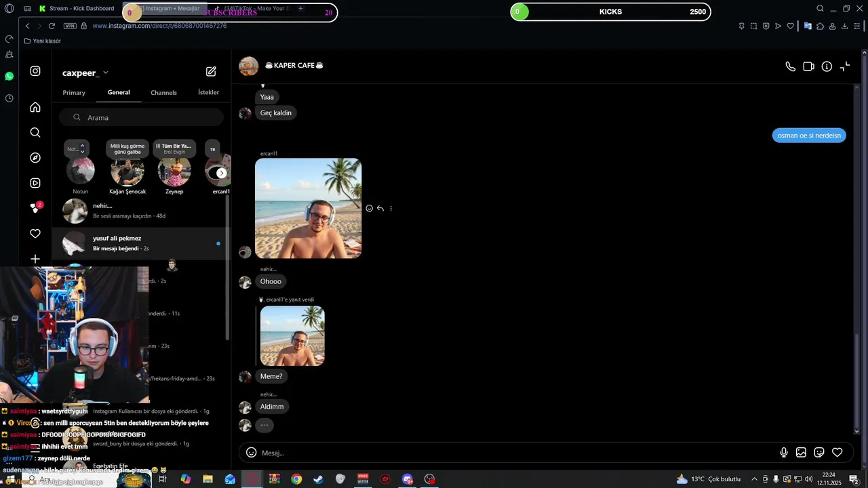Open the replied beach photo thumbnail
The width and height of the screenshot is (868, 488).
[292, 336]
